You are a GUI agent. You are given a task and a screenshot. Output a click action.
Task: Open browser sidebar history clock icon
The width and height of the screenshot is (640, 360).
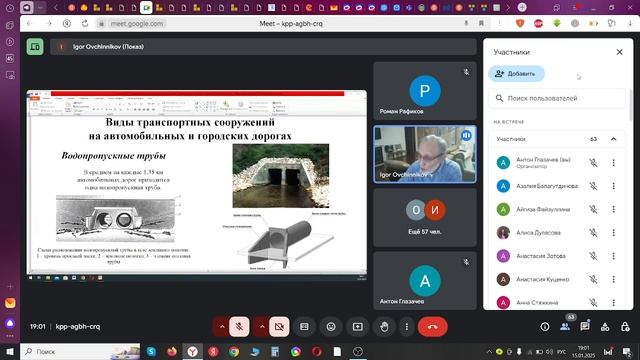click(x=10, y=8)
